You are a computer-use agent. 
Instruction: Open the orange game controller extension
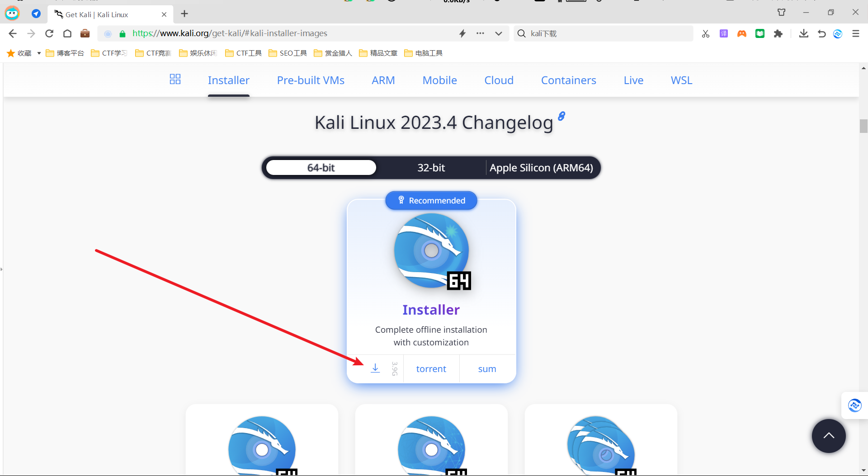click(x=742, y=33)
